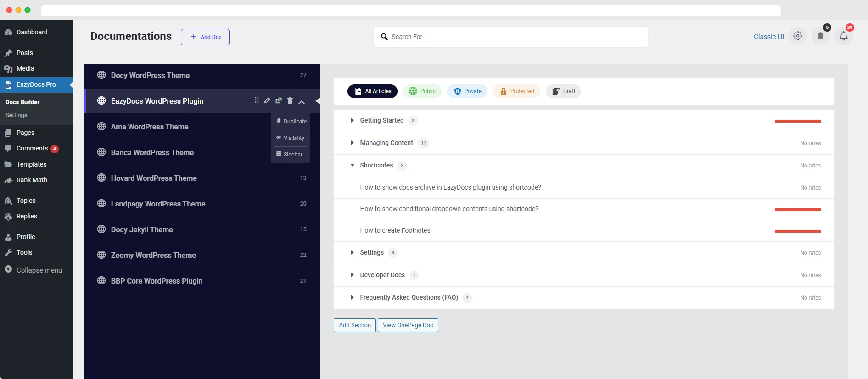Open Tools in the sidebar

37,252
